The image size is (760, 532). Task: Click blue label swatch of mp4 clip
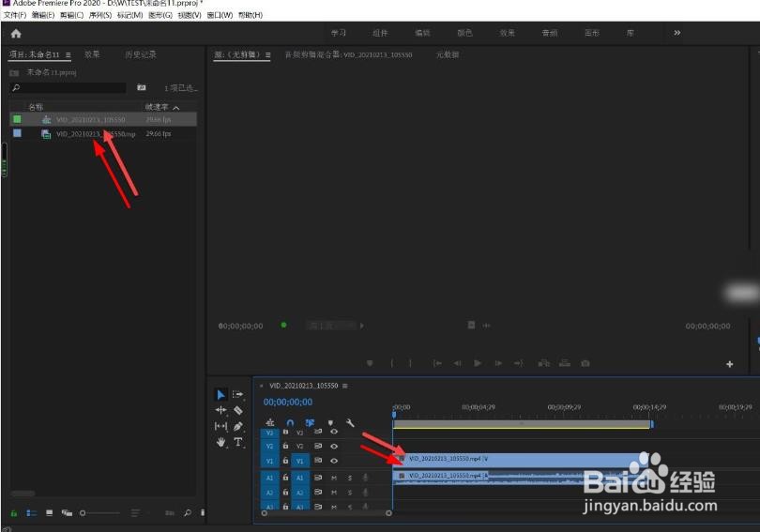pyautogui.click(x=17, y=133)
